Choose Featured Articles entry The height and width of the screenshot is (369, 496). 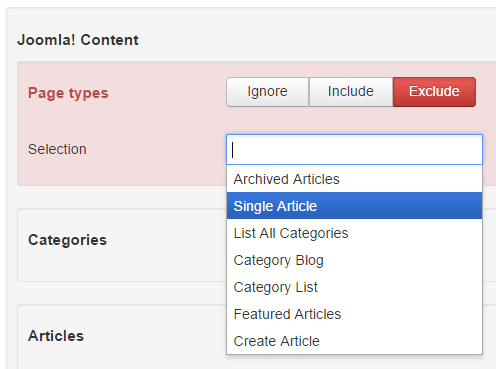(x=354, y=314)
